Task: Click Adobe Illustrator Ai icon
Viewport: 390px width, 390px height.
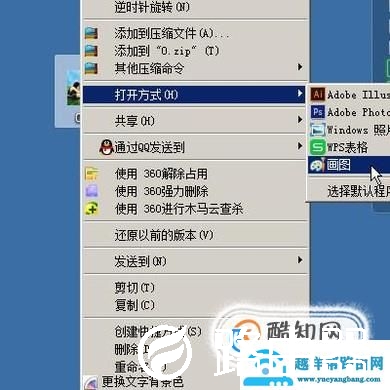Action: [x=317, y=94]
